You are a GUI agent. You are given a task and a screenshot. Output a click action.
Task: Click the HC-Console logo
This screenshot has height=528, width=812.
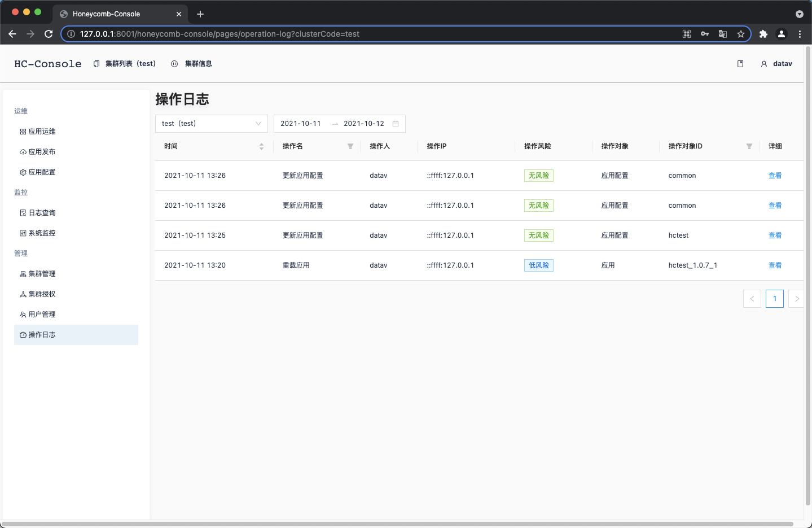48,64
